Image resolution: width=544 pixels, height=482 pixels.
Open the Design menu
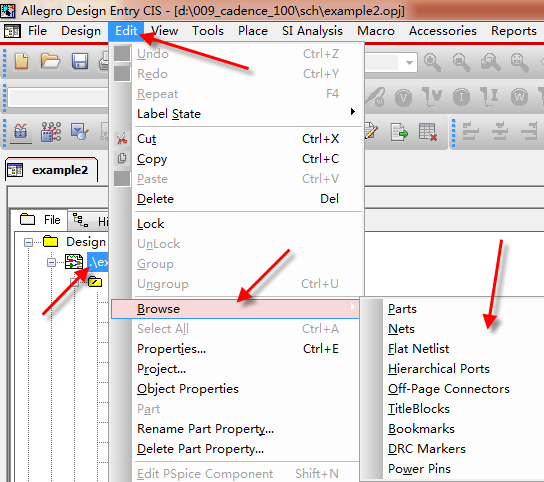[81, 31]
